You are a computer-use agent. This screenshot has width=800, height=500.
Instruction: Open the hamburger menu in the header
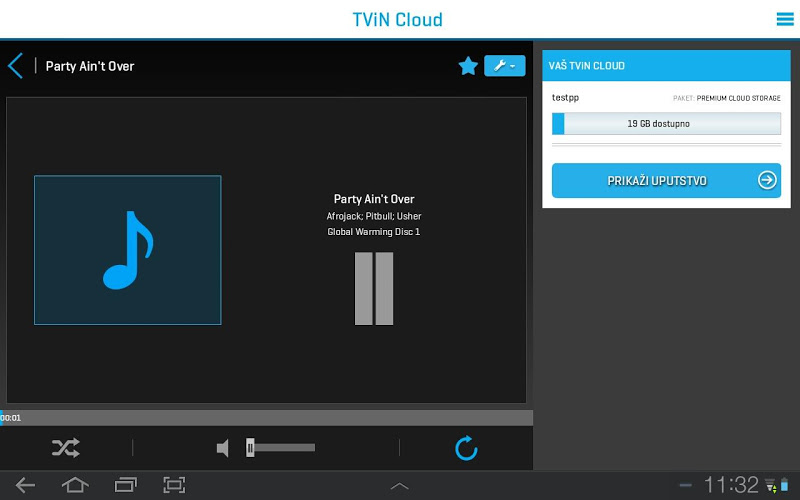point(785,19)
